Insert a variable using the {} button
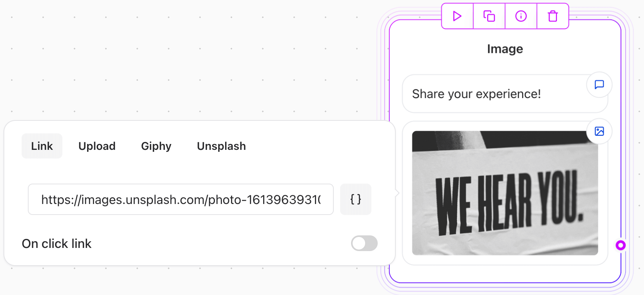This screenshot has width=644, height=295. click(355, 199)
